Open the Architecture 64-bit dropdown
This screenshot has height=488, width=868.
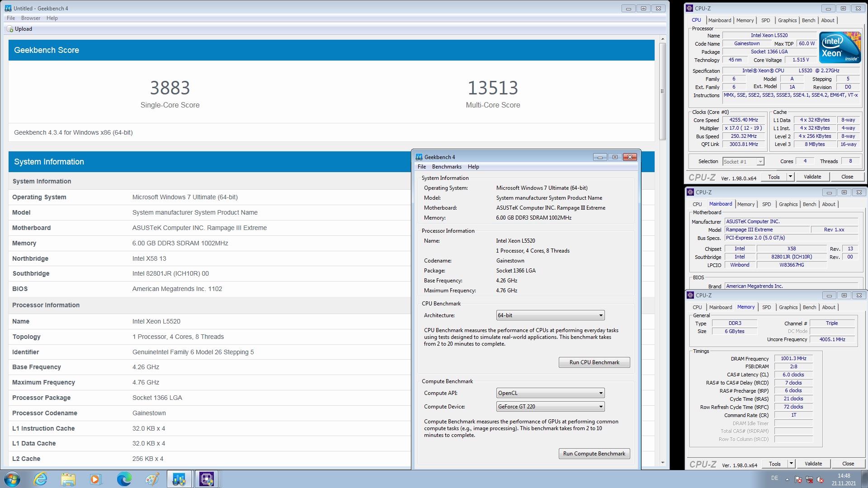click(550, 315)
